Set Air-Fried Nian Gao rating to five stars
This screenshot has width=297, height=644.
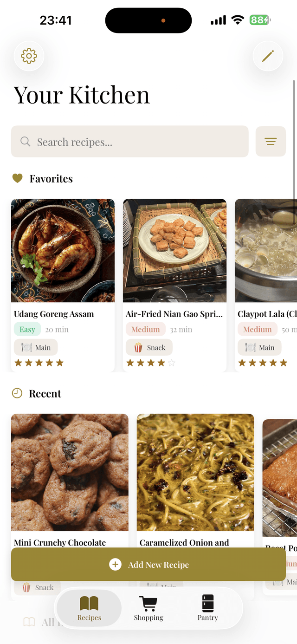pos(172,363)
